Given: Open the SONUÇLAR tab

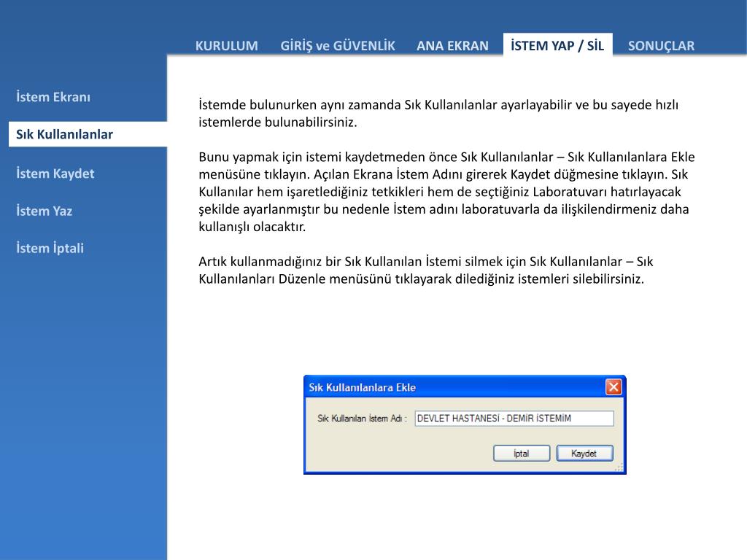Looking at the screenshot, I should 661,46.
